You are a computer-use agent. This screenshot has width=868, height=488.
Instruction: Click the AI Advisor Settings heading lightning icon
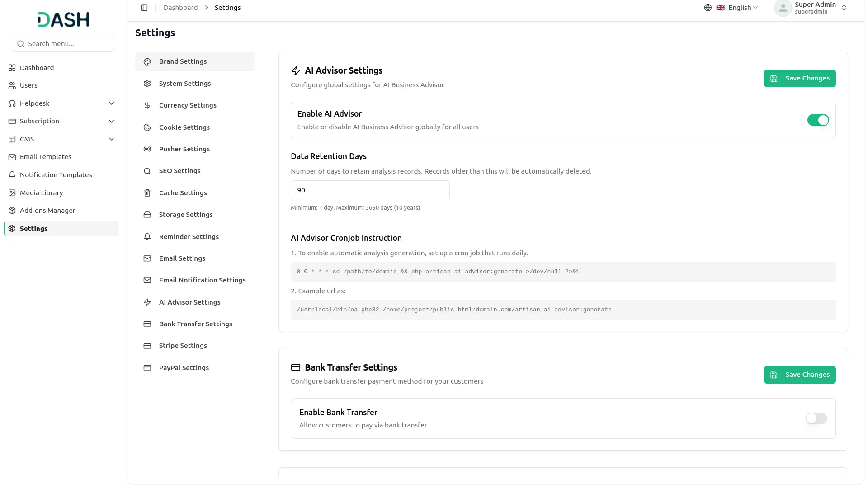coord(296,71)
